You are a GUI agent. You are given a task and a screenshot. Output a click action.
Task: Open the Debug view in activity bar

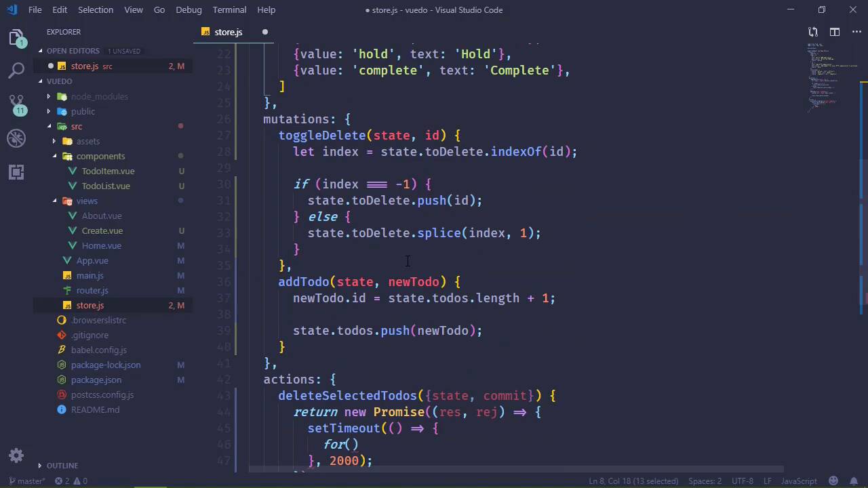pyautogui.click(x=16, y=138)
